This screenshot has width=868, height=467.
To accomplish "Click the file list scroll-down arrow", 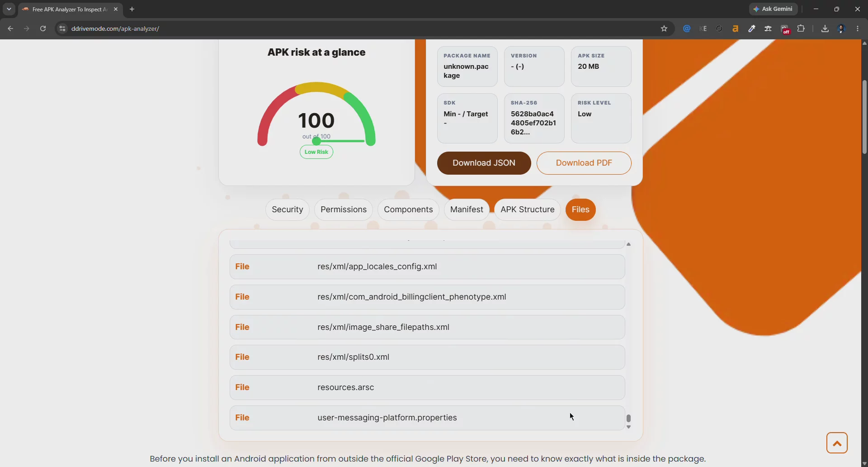I will (x=628, y=427).
